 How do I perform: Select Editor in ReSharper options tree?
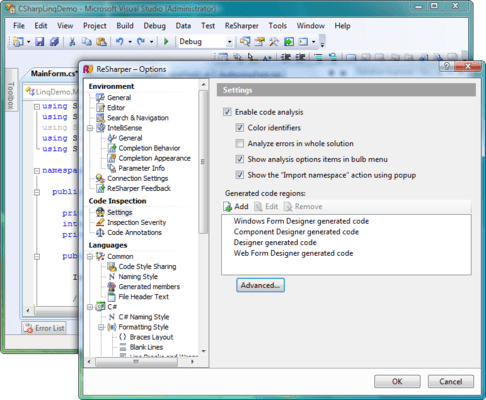[x=116, y=108]
